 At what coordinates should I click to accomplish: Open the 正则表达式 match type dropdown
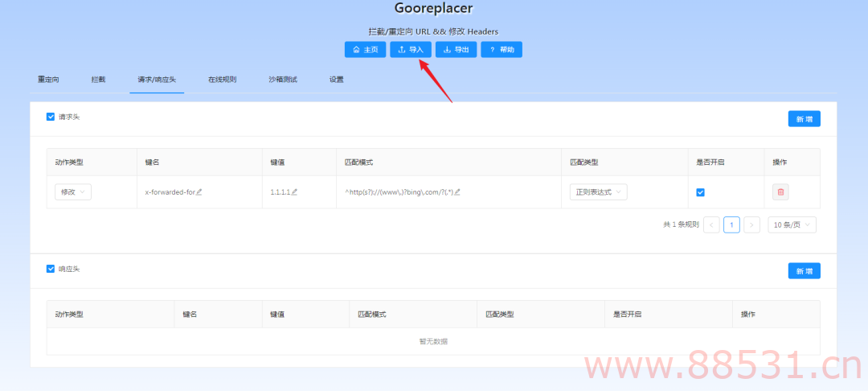(x=599, y=191)
